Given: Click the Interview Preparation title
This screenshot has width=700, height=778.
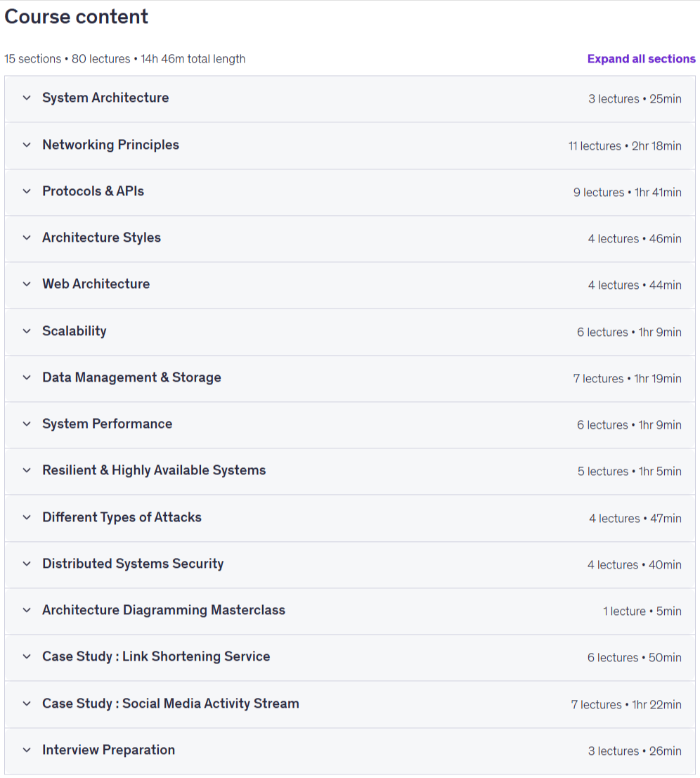Looking at the screenshot, I should coord(109,750).
